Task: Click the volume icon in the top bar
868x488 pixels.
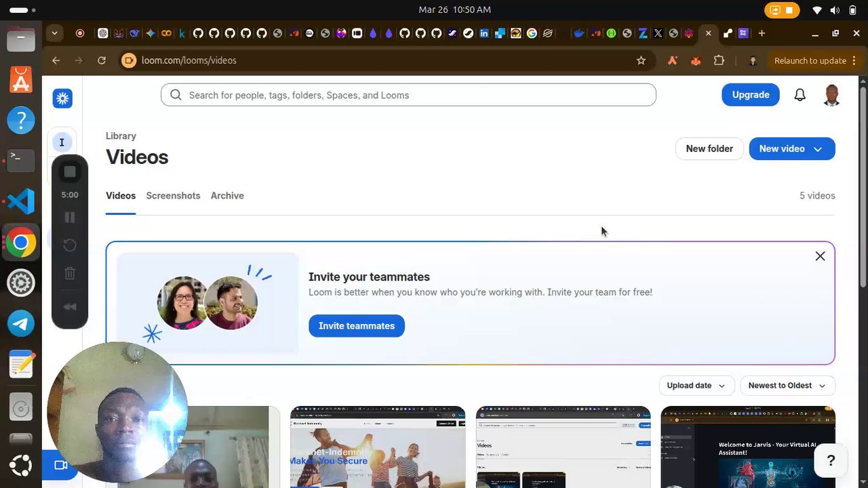Action: 834,10
